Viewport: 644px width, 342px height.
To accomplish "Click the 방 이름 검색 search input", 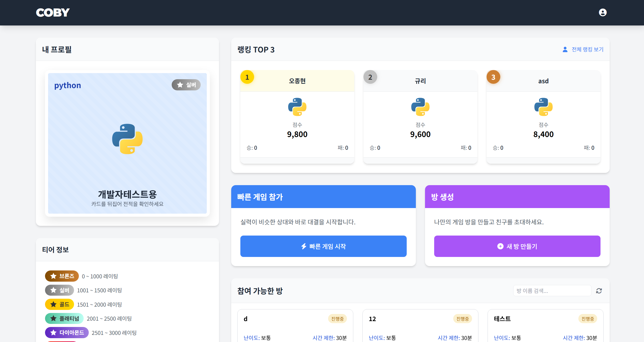I will pos(552,291).
